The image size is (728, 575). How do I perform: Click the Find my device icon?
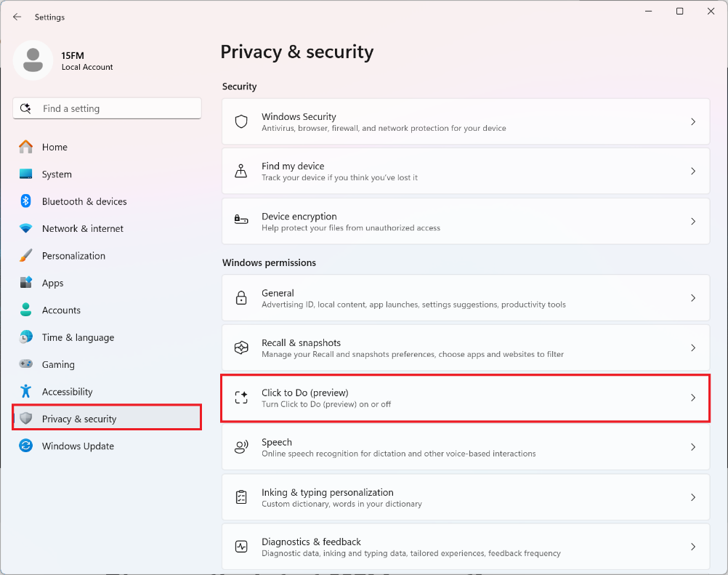pyautogui.click(x=241, y=172)
